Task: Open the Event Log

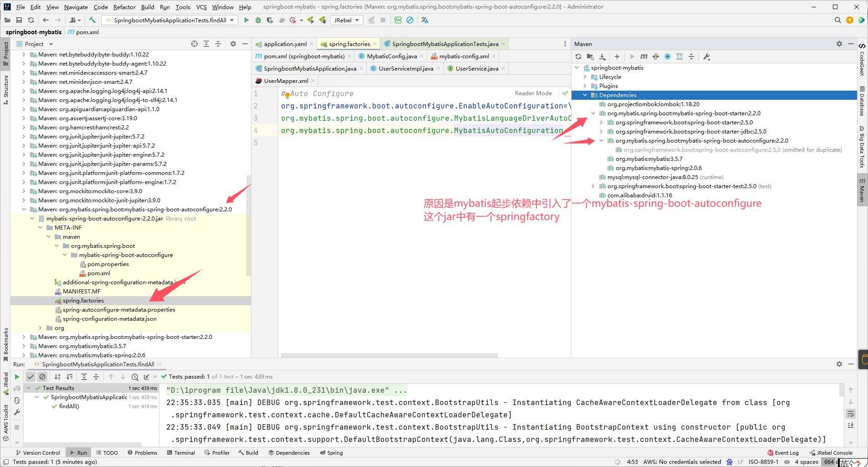Action: click(x=783, y=453)
